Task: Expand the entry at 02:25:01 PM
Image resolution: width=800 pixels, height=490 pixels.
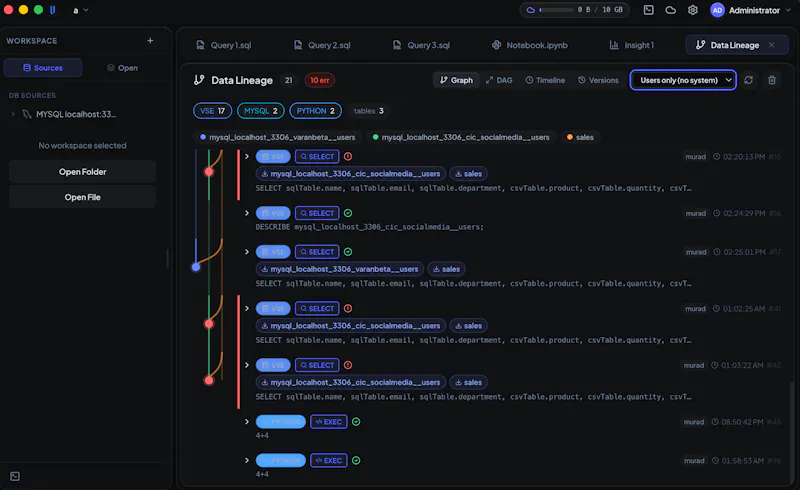Action: [247, 252]
